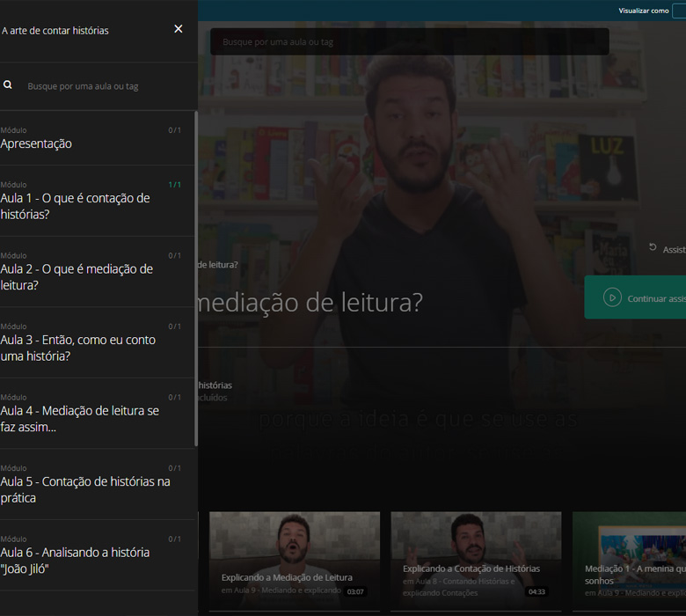Expand Aula 2 - O que é mediação de leitura

[x=77, y=276]
